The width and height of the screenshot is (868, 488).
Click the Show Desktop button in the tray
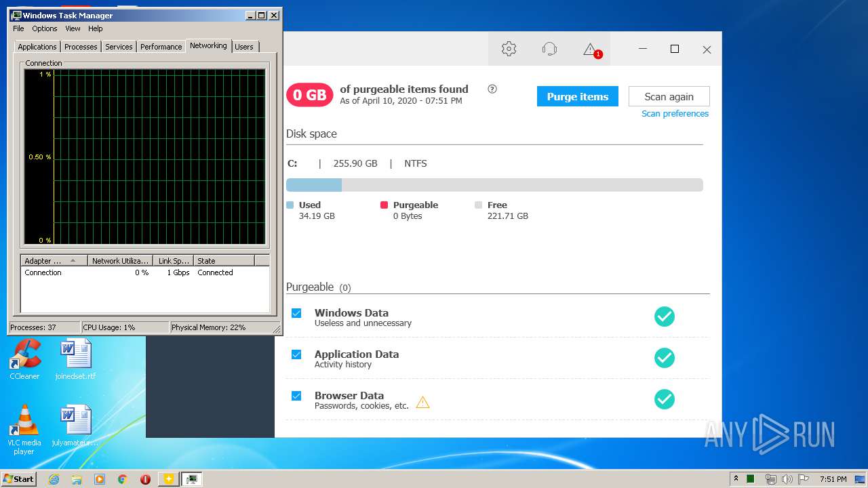[861, 479]
